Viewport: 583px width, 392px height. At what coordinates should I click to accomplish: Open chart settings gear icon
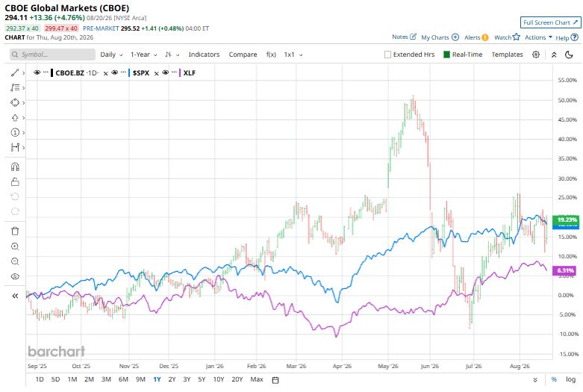[x=536, y=55]
